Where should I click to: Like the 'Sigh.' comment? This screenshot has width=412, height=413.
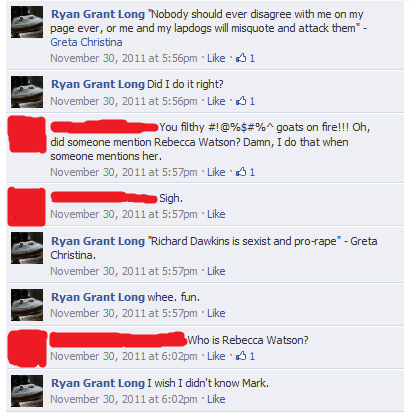(x=216, y=214)
